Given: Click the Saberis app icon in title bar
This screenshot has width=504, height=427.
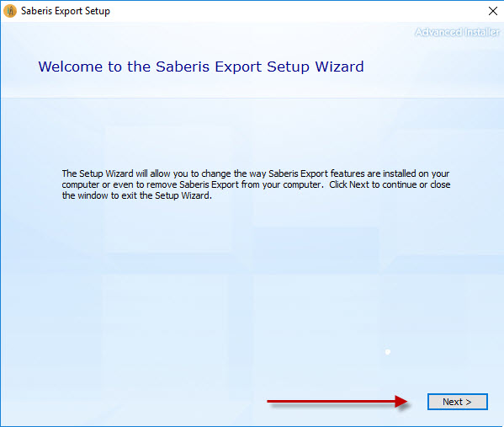Looking at the screenshot, I should coord(10,11).
